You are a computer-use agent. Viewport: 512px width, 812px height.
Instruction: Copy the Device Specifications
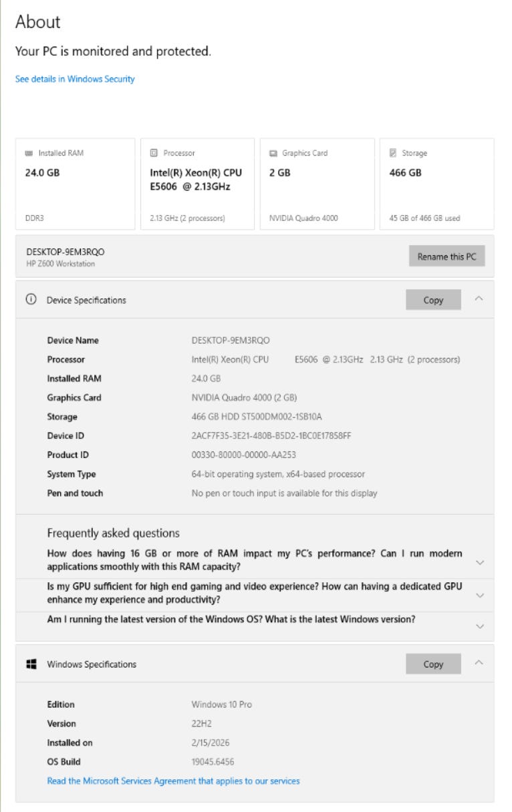pos(433,300)
